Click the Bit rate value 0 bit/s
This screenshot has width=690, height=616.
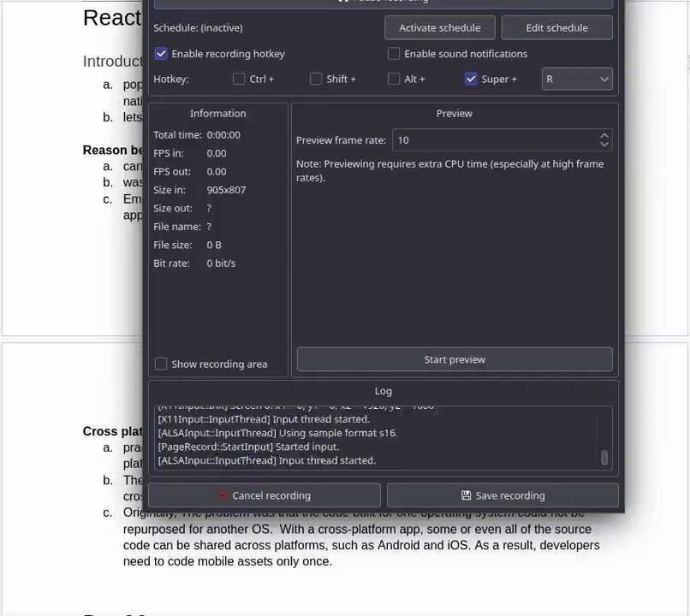221,264
